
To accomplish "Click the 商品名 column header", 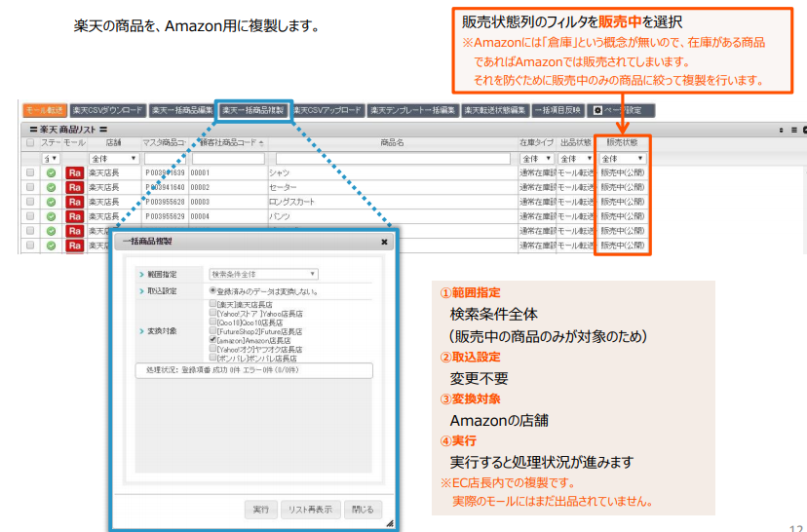I will (x=392, y=143).
